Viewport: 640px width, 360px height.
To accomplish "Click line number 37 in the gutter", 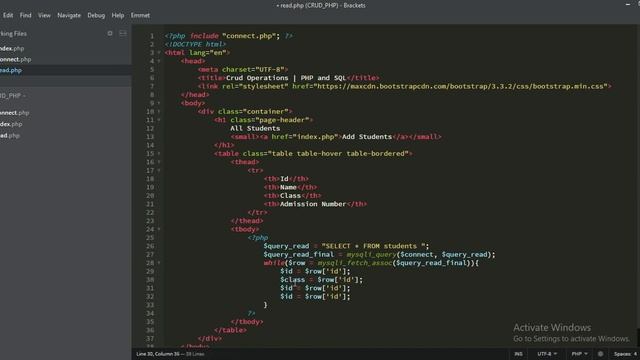I will point(150,338).
